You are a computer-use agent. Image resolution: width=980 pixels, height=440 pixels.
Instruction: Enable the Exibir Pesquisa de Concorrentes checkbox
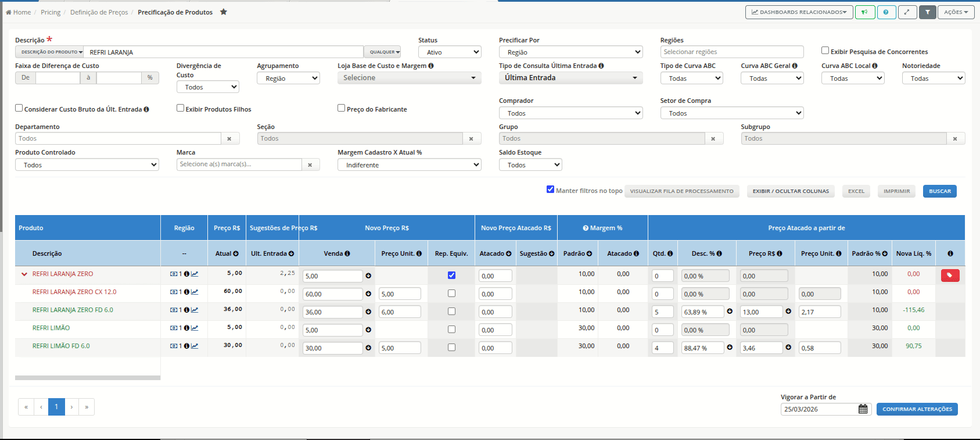pos(825,51)
